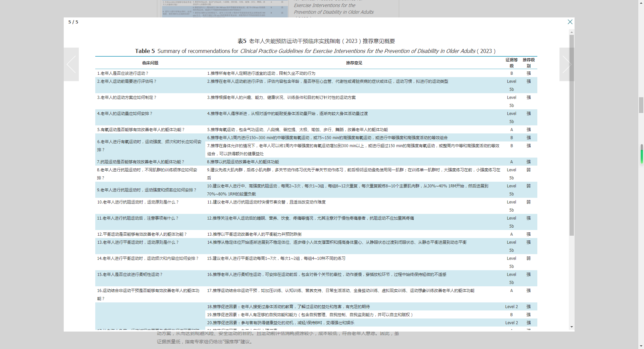The width and height of the screenshot is (644, 349).
Task: Select the 证据等级 column header
Action: pos(512,63)
